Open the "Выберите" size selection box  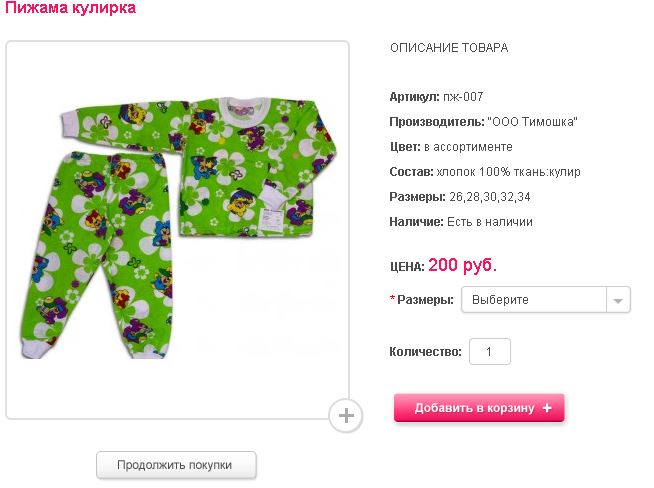pos(533,300)
